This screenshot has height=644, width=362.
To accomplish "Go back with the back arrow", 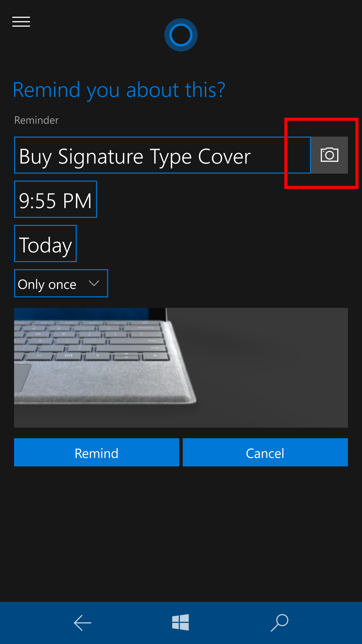I will pos(82,623).
